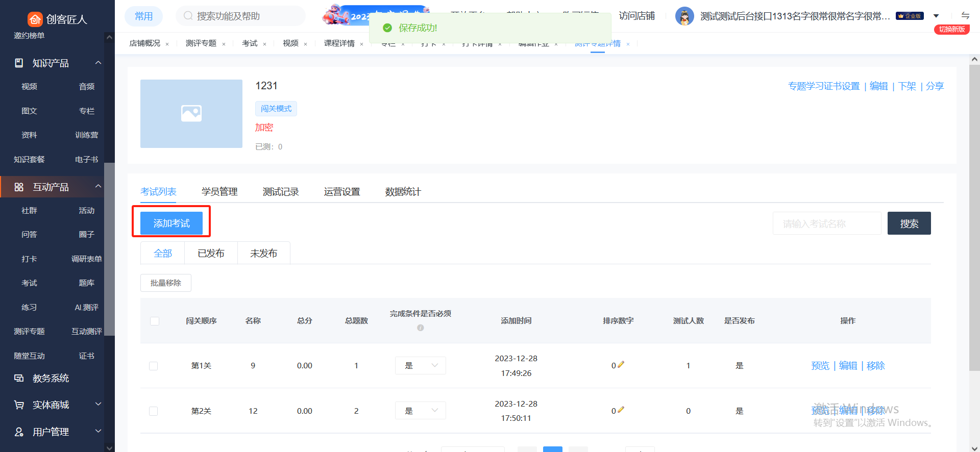This screenshot has width=980, height=452.
Task: Switch to the 学员管理 tab
Action: tap(219, 192)
